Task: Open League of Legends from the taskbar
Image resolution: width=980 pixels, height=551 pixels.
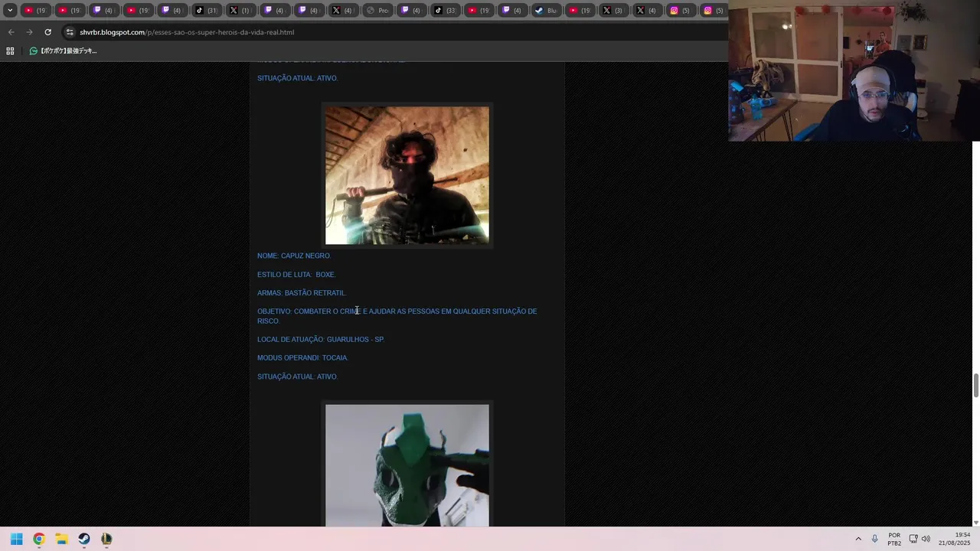Action: pos(106,539)
